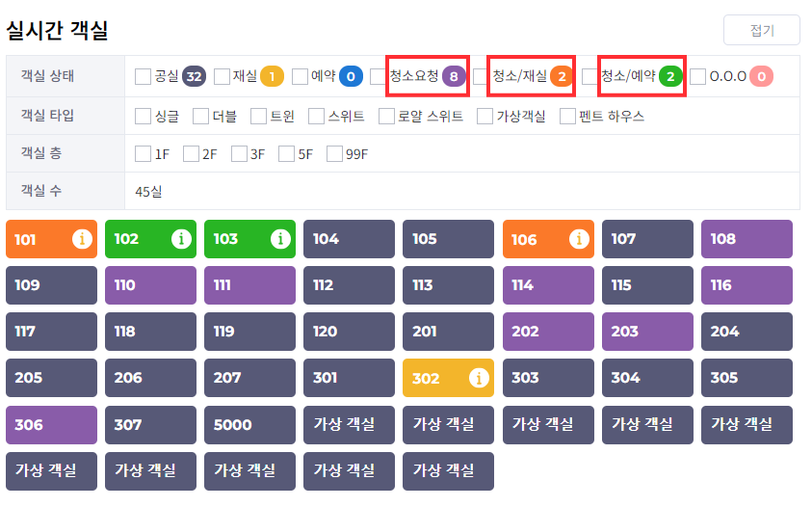
Task: Check the 더블 room type box
Action: pyautogui.click(x=200, y=116)
